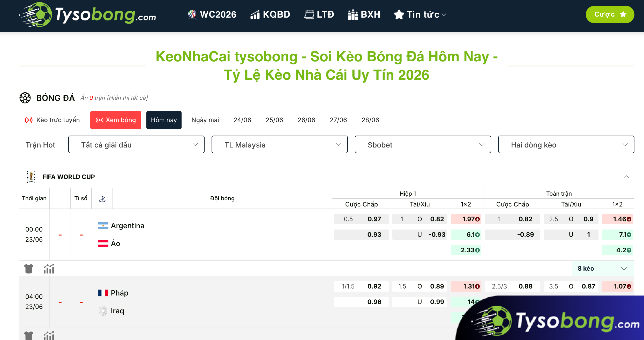The image size is (644, 340).
Task: Expand the 8 kèo dropdown
Action: 603,269
